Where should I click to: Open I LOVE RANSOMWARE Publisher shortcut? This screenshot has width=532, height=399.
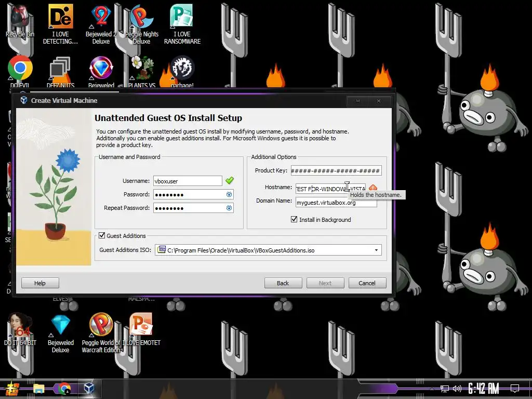pos(182,24)
